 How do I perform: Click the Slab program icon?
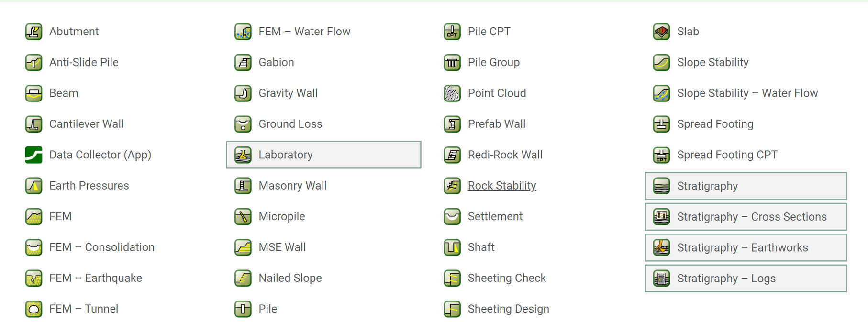pyautogui.click(x=661, y=32)
